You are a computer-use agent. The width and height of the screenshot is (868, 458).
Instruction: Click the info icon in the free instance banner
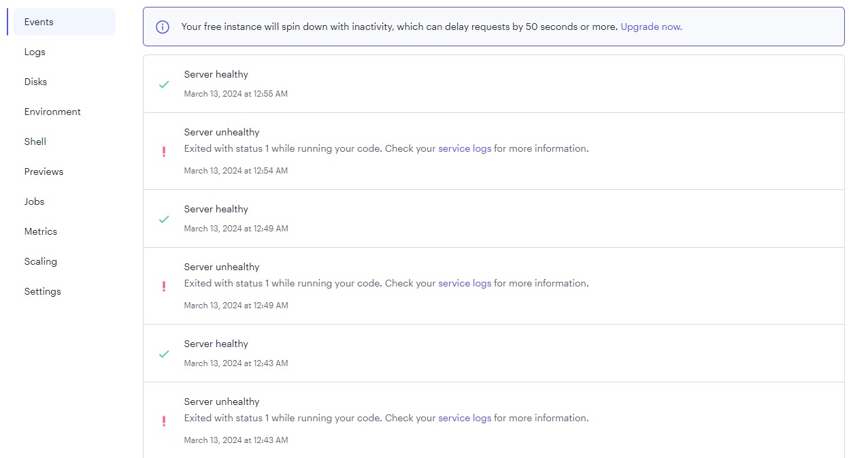163,27
